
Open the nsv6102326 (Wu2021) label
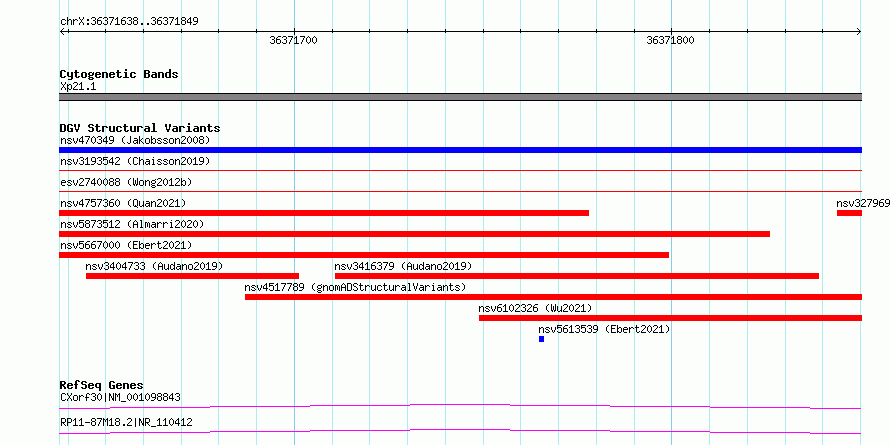coord(535,308)
